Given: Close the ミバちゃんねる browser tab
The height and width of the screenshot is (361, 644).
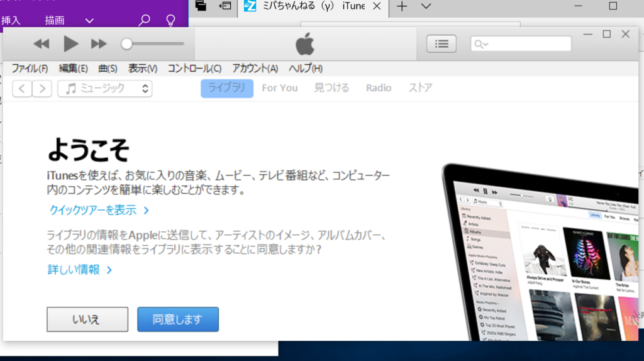Looking at the screenshot, I should pyautogui.click(x=377, y=6).
